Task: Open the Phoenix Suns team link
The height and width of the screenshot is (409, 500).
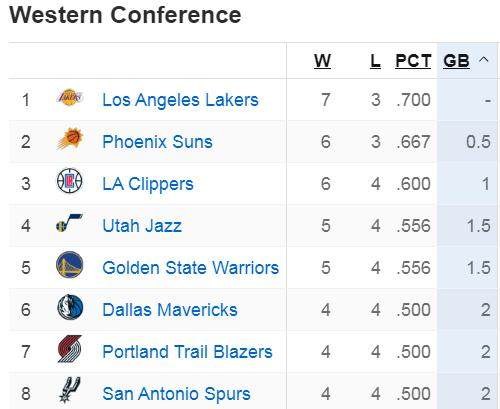Action: tap(157, 142)
